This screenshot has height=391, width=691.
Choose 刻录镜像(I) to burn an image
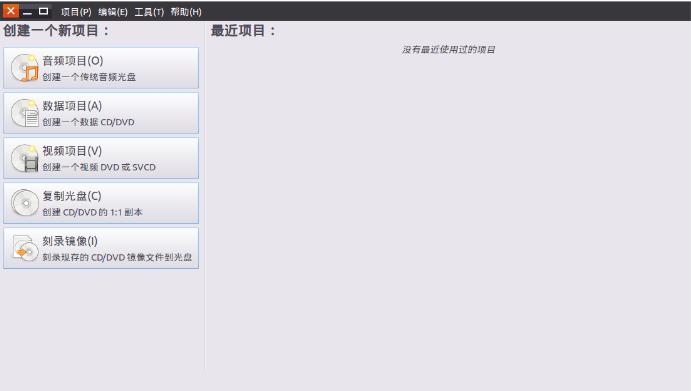click(101, 248)
